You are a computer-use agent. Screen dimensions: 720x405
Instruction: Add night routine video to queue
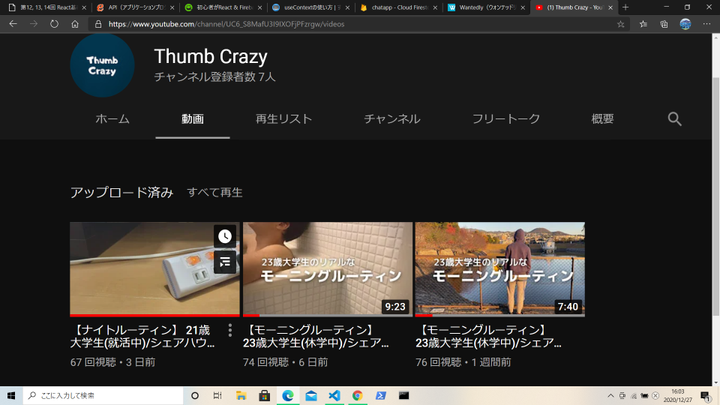pos(225,262)
